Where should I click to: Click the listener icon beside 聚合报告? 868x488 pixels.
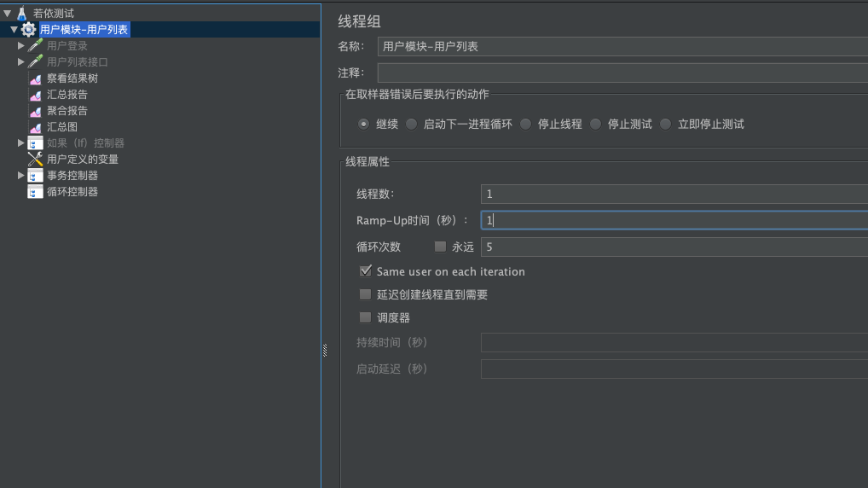[35, 111]
